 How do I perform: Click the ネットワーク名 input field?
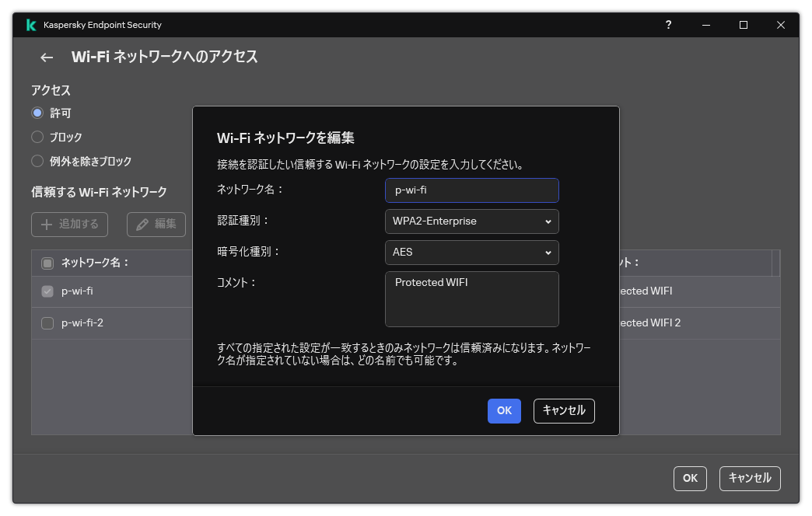(471, 190)
